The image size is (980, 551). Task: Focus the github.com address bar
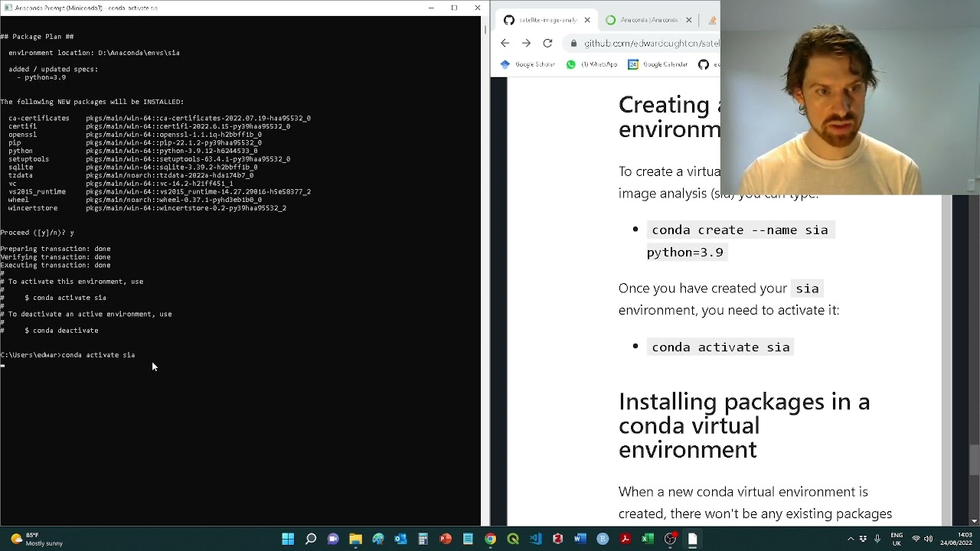(x=651, y=44)
